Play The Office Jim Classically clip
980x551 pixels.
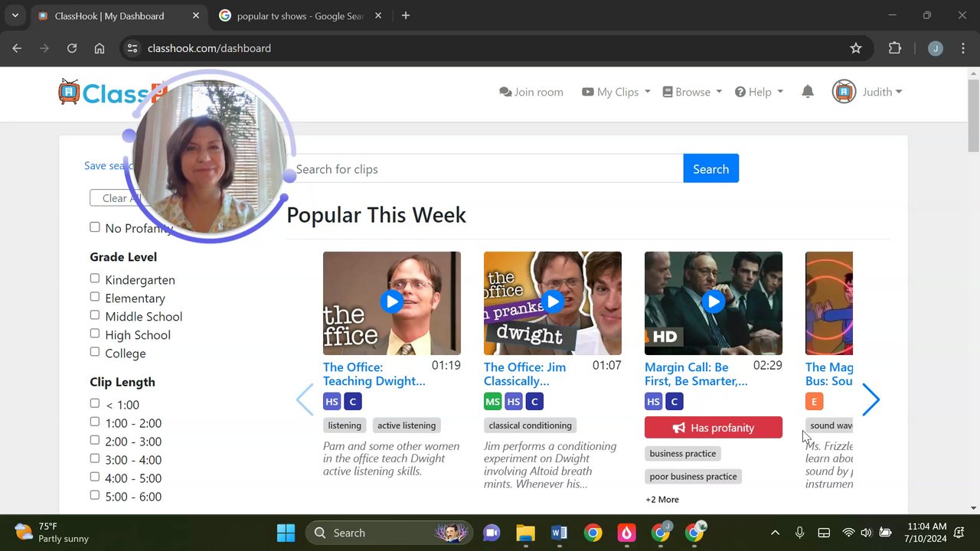553,302
